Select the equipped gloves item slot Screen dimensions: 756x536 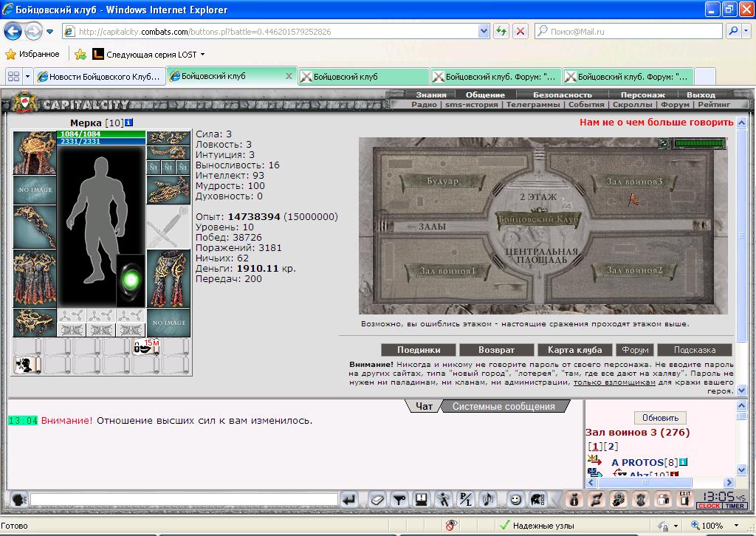pos(169,190)
